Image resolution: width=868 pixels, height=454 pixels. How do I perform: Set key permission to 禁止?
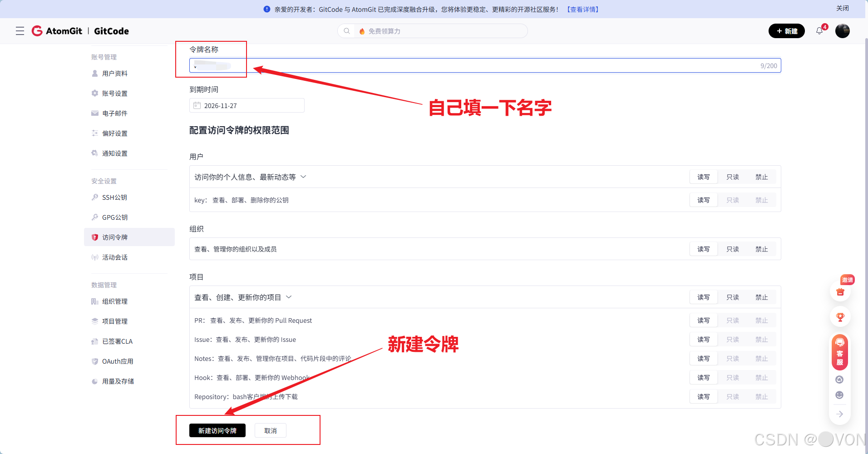click(761, 200)
